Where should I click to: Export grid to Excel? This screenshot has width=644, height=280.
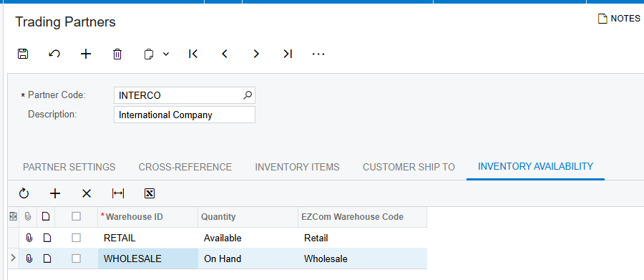[x=150, y=193]
